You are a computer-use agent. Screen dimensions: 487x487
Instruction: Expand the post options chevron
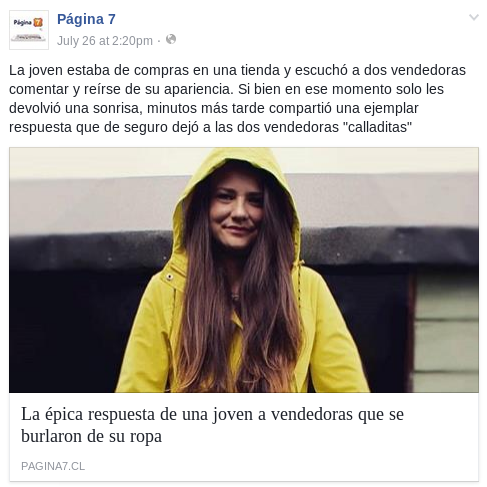[474, 17]
